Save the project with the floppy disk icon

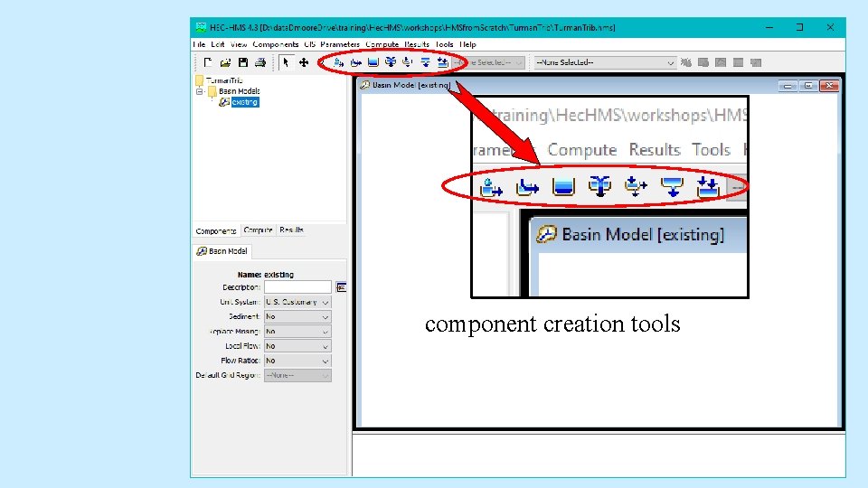pyautogui.click(x=243, y=62)
